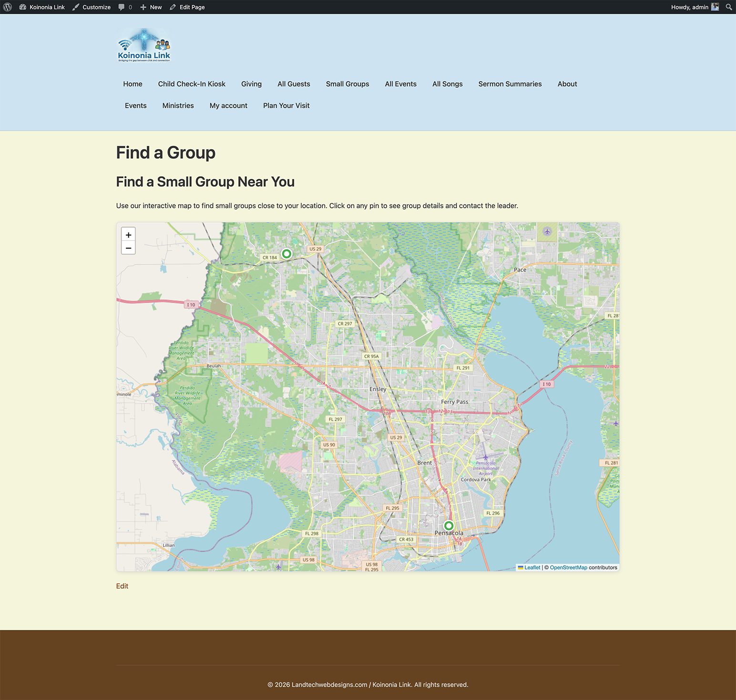Screen dimensions: 736x700
Task: Click the Pace label on the map
Action: (520, 270)
